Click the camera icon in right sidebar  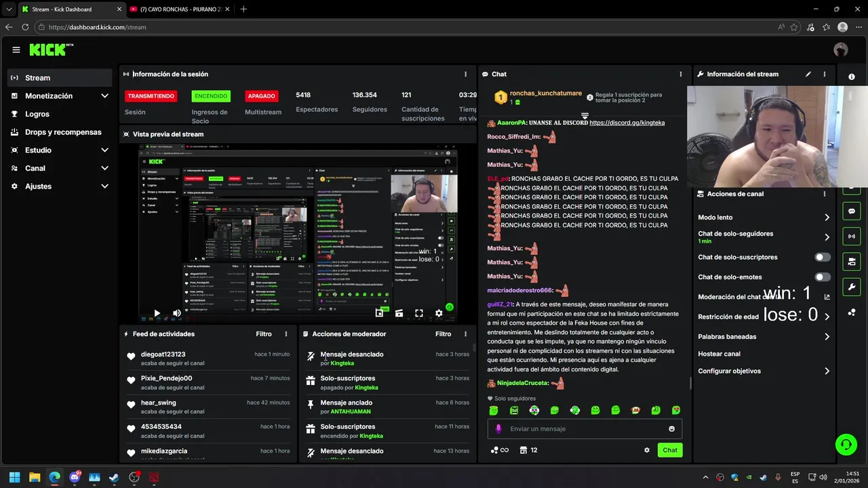pyautogui.click(x=852, y=262)
